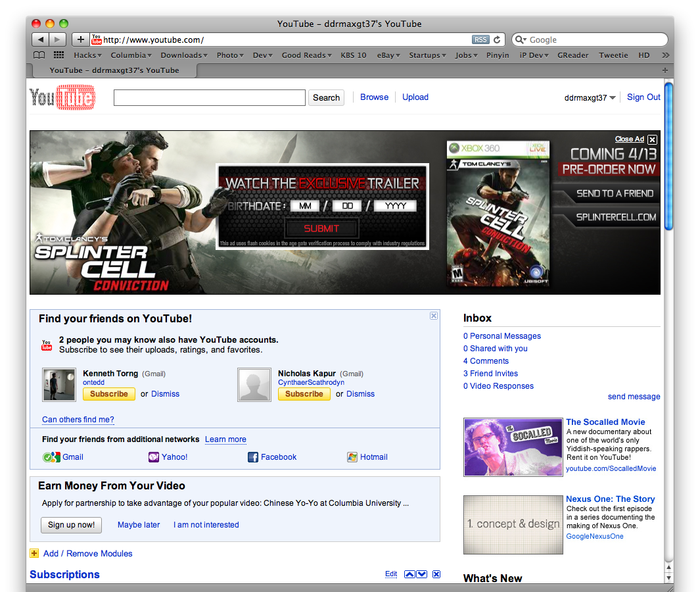Open the 3 Friend Invites link

(x=490, y=374)
